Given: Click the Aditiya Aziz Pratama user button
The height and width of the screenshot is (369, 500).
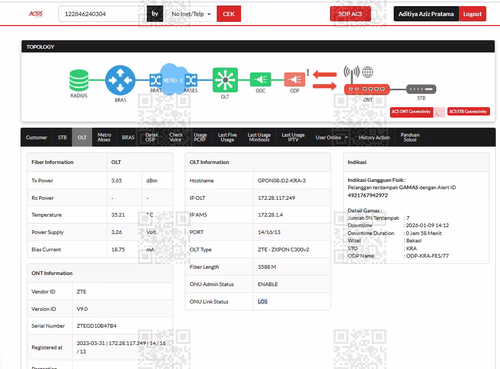Looking at the screenshot, I should pyautogui.click(x=426, y=14).
